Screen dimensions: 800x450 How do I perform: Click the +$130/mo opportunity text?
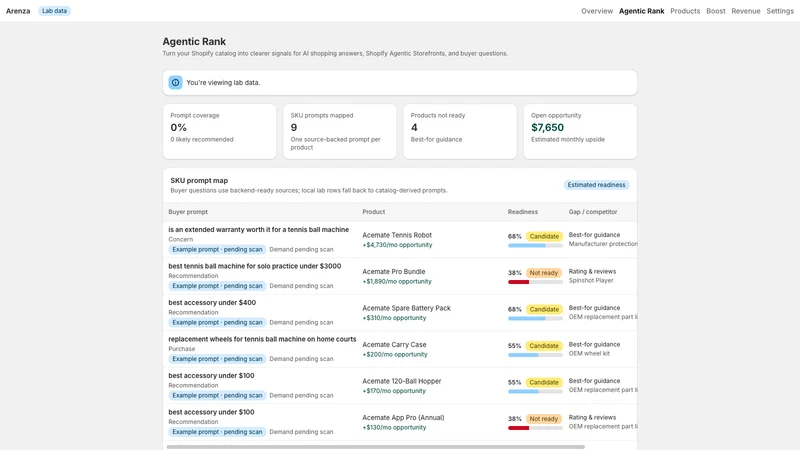point(394,427)
